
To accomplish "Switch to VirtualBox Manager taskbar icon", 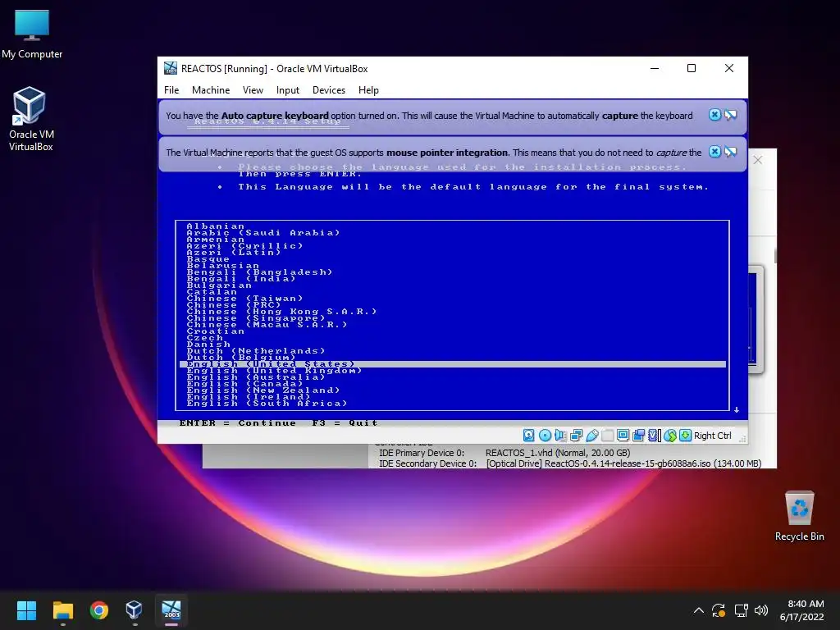I will tap(134, 610).
